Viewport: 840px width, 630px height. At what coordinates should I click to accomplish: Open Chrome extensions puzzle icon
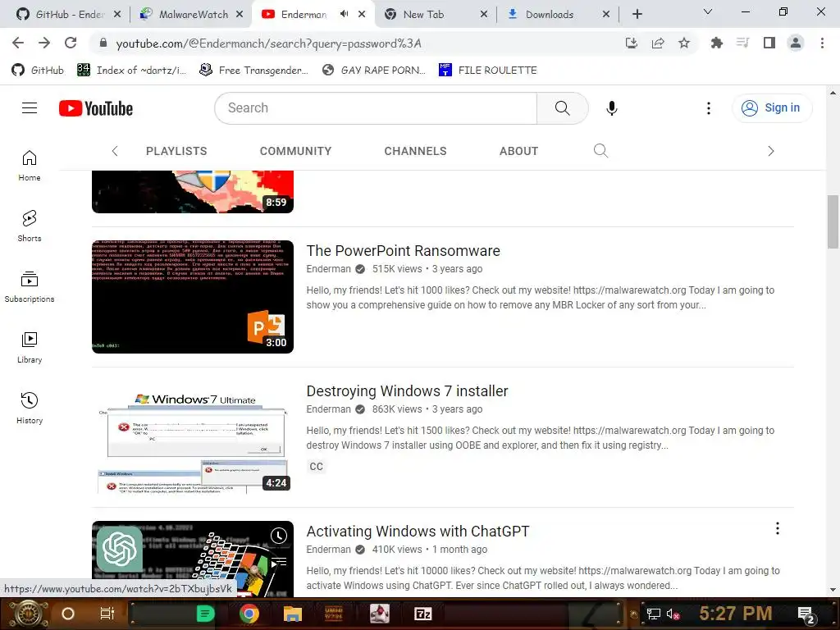tap(716, 43)
